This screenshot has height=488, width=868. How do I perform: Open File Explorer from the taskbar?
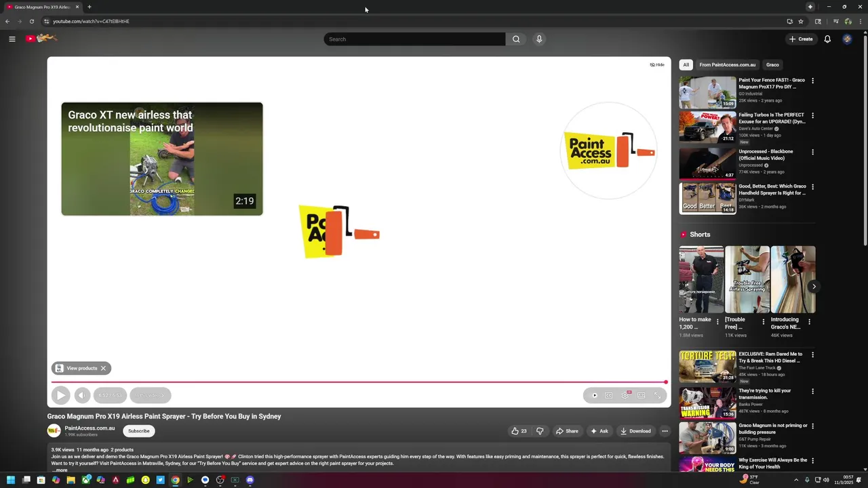71,480
